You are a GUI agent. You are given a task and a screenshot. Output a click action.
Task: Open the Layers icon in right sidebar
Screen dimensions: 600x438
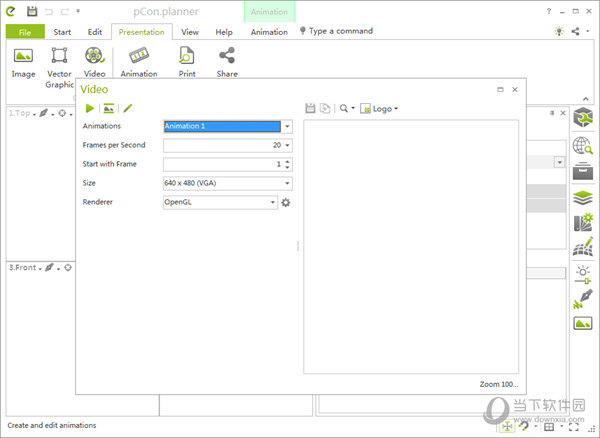(583, 198)
